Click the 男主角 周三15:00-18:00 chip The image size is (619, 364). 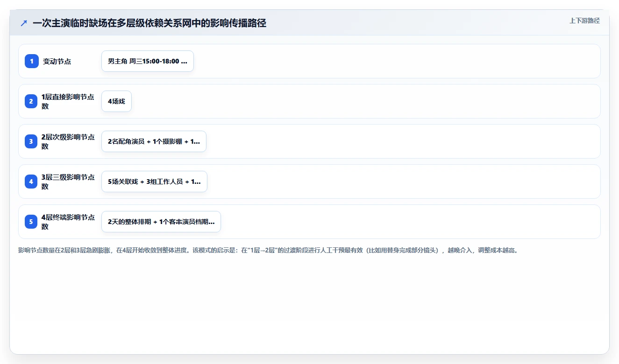[148, 61]
